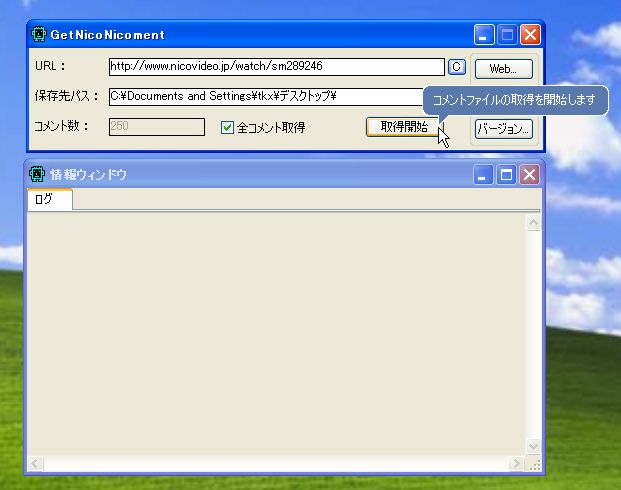Image resolution: width=621 pixels, height=490 pixels.
Task: Click the 保存先パス: label
Action: (66, 96)
